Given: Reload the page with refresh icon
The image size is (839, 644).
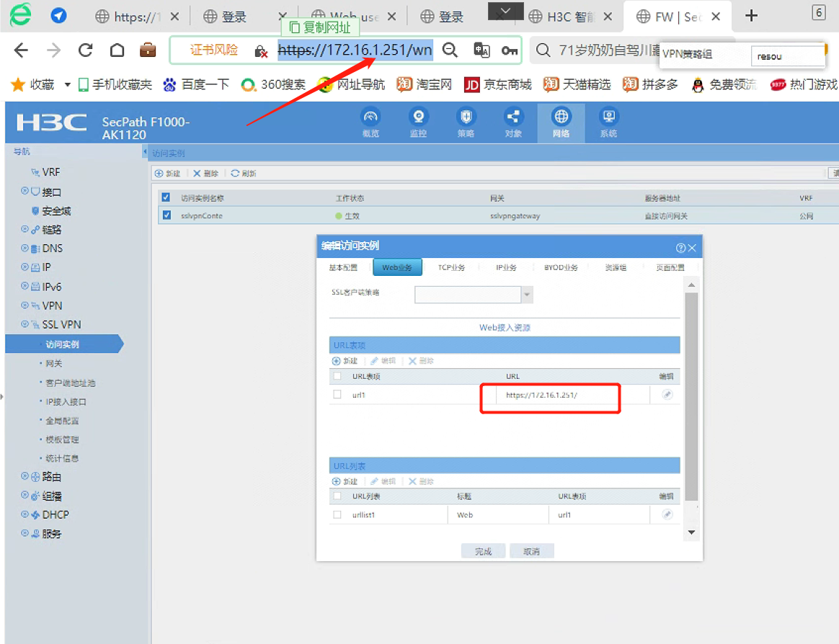Looking at the screenshot, I should pyautogui.click(x=85, y=50).
